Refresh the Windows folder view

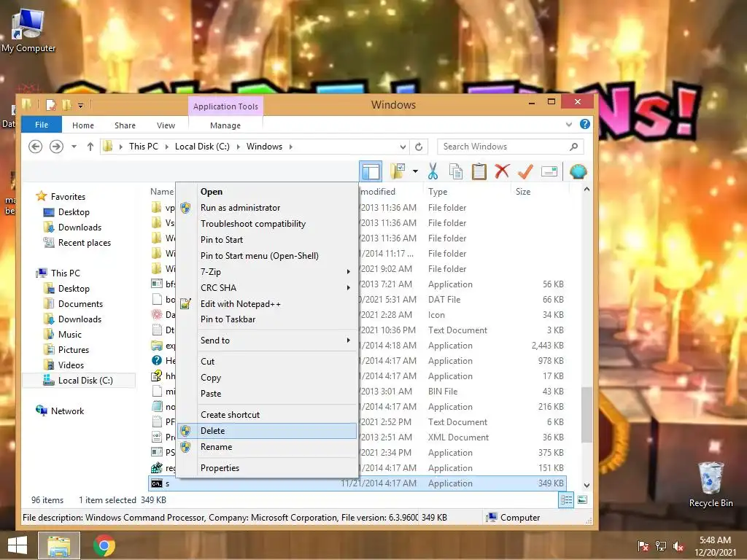[x=419, y=146]
